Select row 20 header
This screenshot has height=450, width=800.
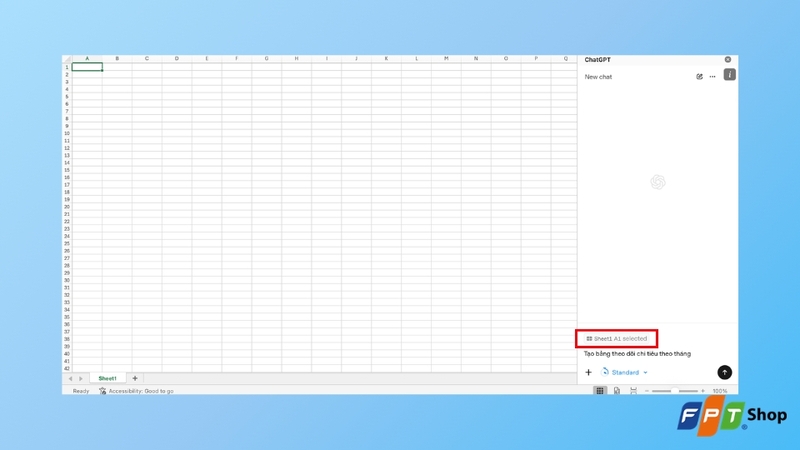(67, 207)
